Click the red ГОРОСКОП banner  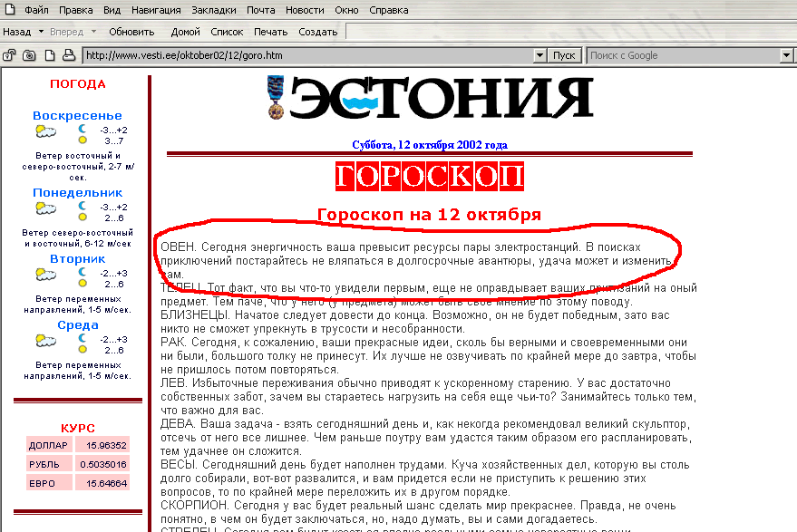(430, 177)
